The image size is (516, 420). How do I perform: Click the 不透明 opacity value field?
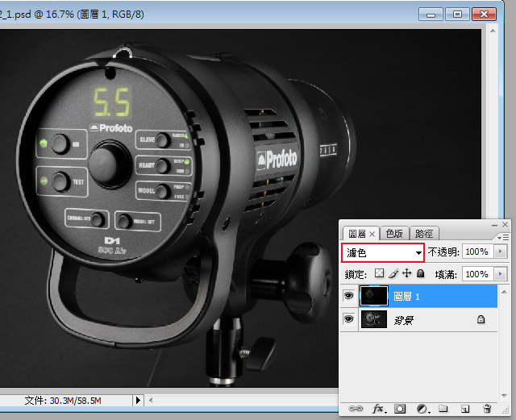[477, 252]
